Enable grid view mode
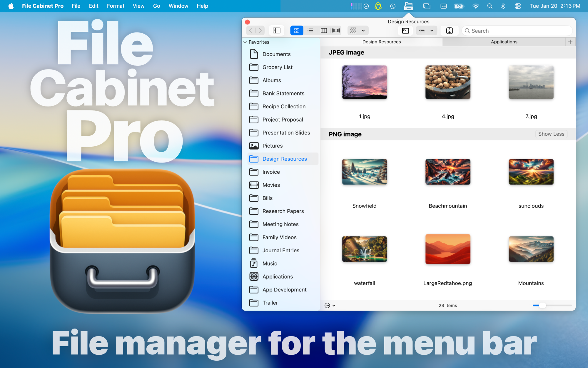Image resolution: width=588 pixels, height=368 pixels. [x=297, y=30]
